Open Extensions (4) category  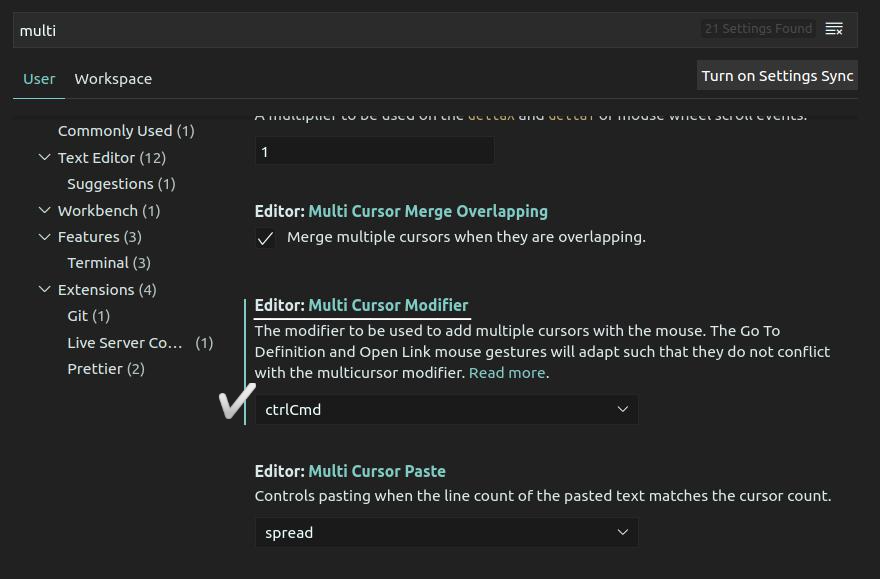[x=107, y=290]
